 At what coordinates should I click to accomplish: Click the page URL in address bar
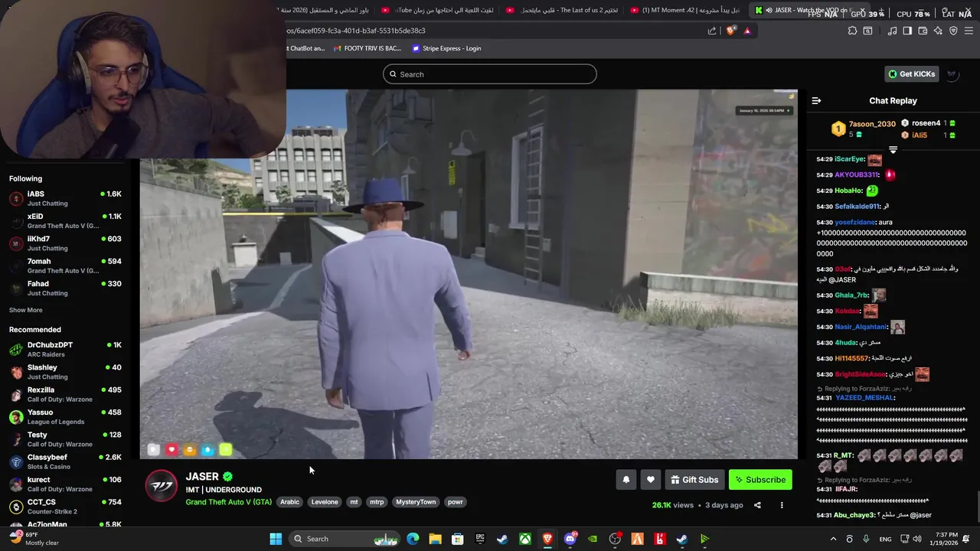click(355, 31)
